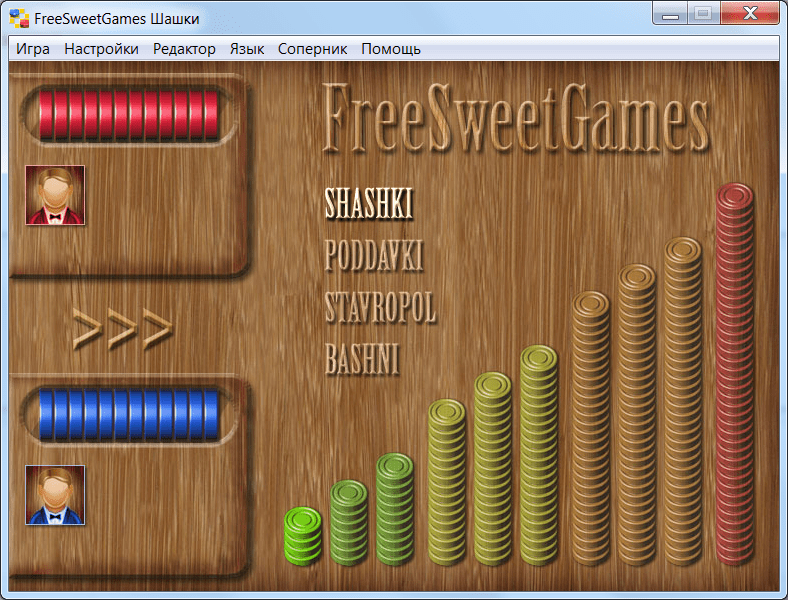788x600 pixels.
Task: Open the Редактор menu
Action: click(x=184, y=49)
